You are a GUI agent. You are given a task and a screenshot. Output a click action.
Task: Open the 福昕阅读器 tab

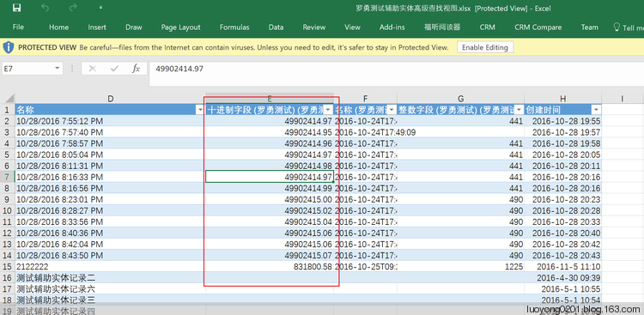(442, 27)
